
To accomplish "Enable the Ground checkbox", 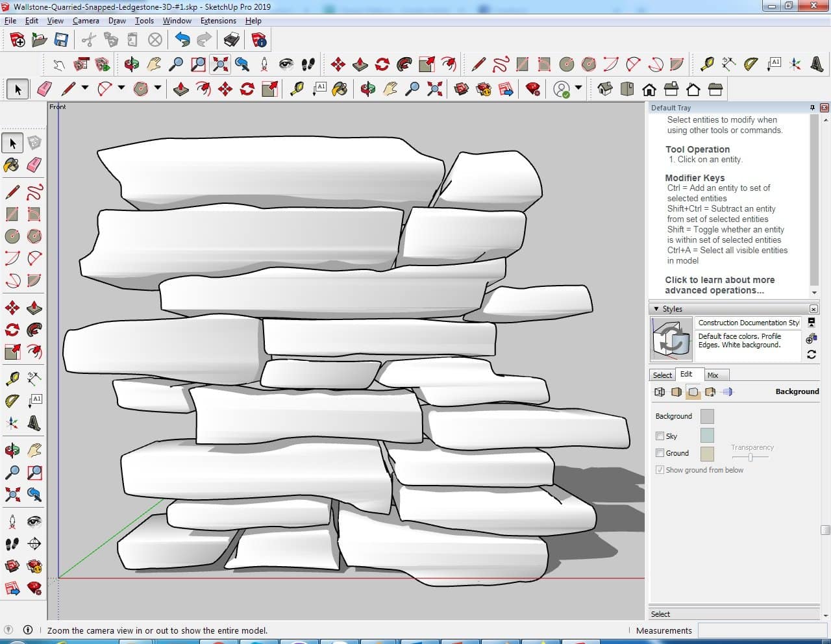I will tap(660, 453).
